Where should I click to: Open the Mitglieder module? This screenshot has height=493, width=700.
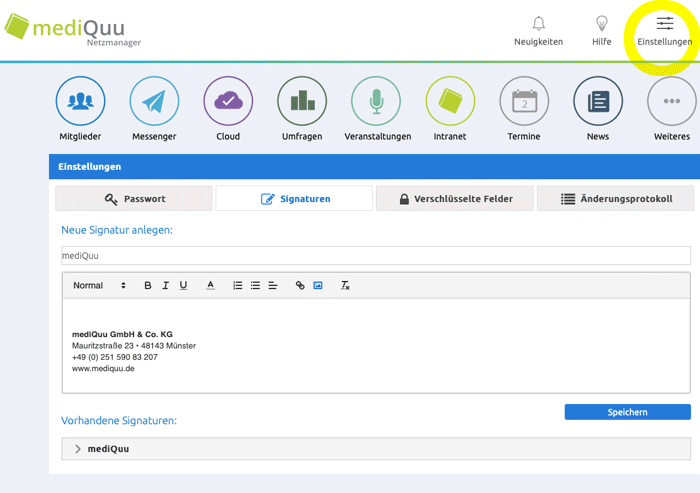click(80, 101)
